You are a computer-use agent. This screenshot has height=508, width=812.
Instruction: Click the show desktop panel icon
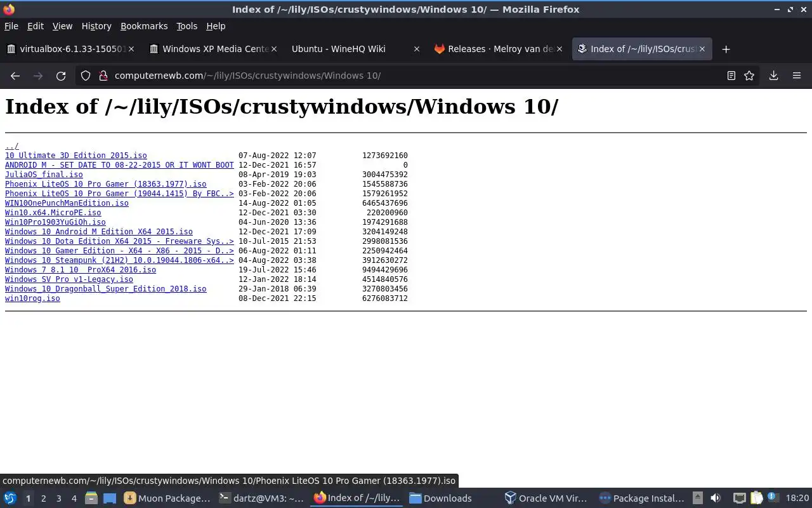pyautogui.click(x=110, y=498)
